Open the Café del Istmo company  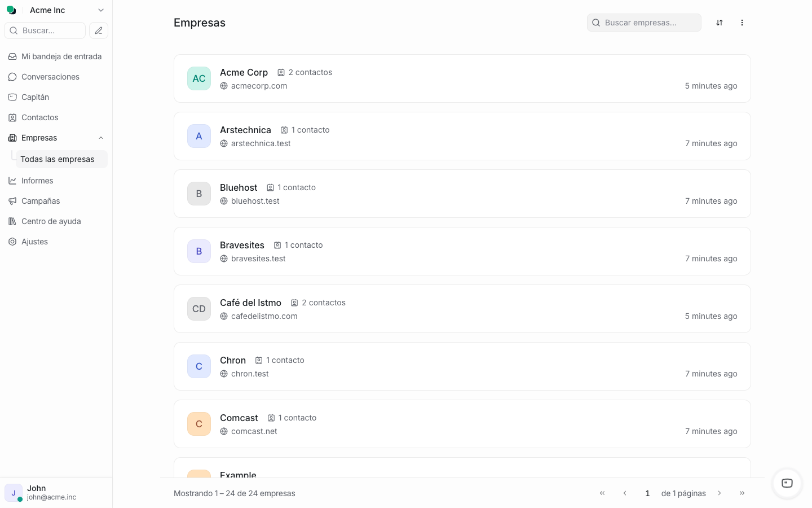pos(462,309)
